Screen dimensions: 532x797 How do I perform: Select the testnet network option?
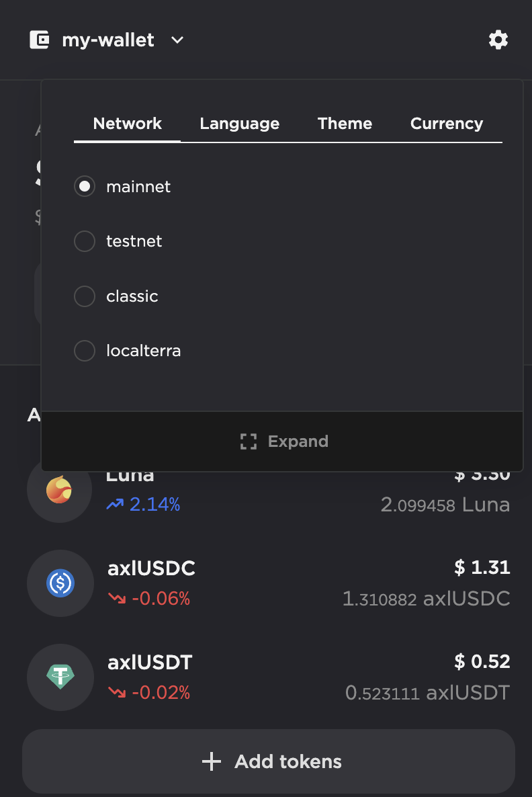click(85, 241)
